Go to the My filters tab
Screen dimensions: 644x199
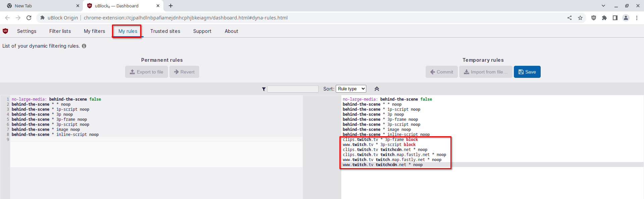pyautogui.click(x=94, y=31)
